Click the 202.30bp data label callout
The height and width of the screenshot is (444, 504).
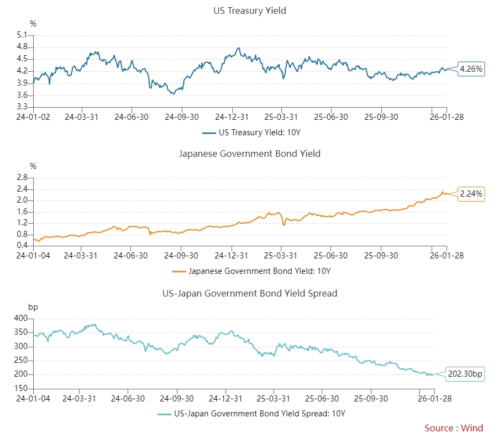pos(464,374)
